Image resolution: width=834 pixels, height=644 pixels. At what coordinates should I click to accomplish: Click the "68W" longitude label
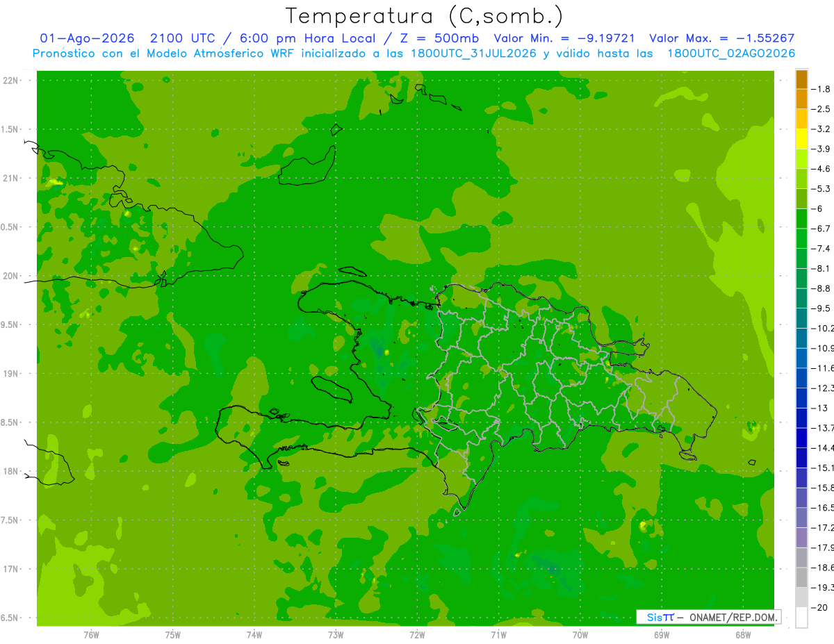[743, 635]
